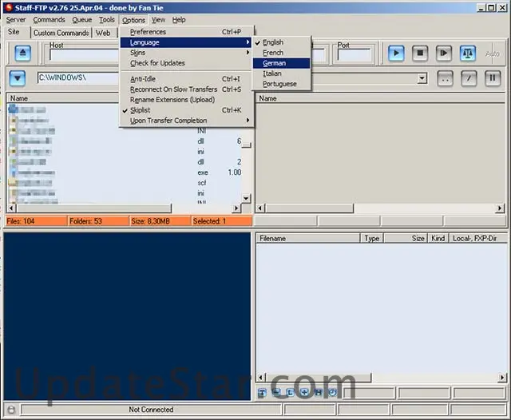Click the connection status icon in status bar

(11, 410)
